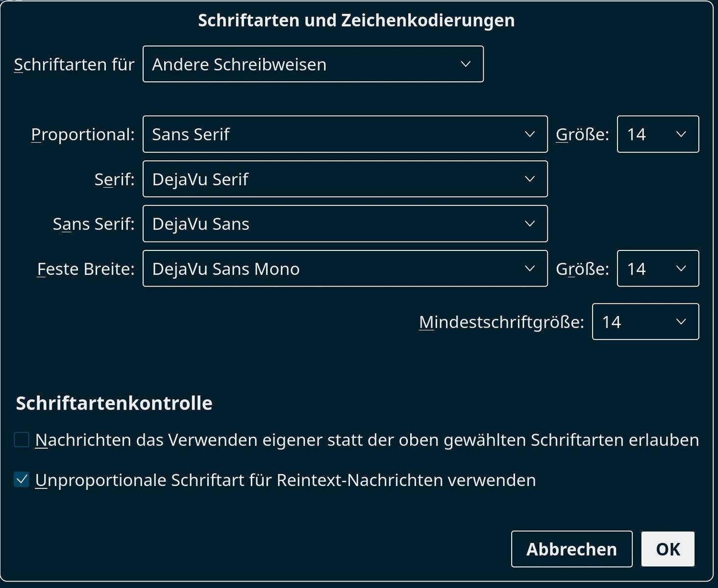Click the 'Serif:' label text
This screenshot has width=718, height=588.
tap(114, 180)
